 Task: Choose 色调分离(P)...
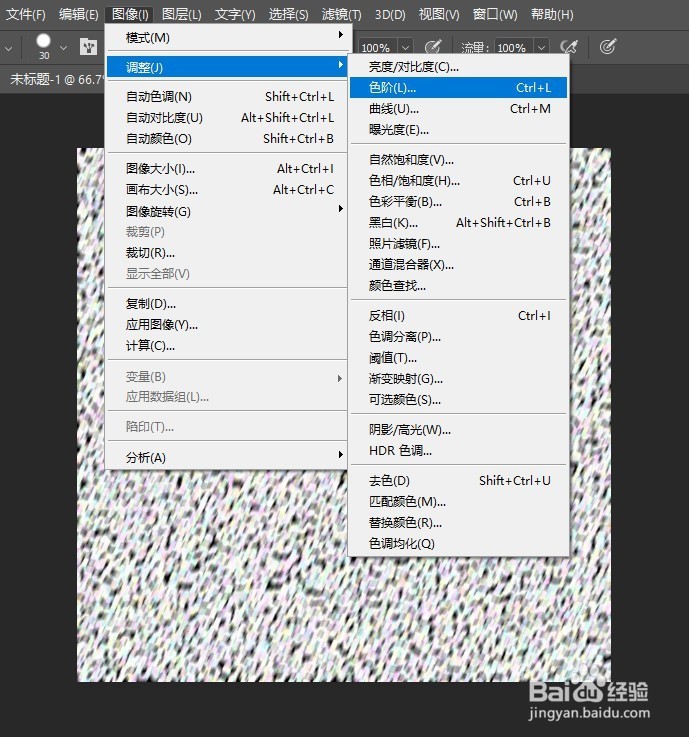458,337
